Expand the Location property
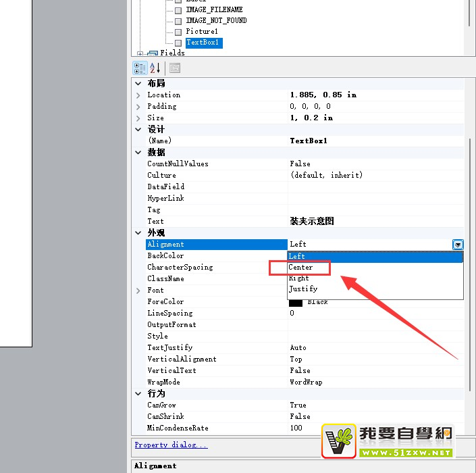Image resolution: width=476 pixels, height=473 pixels. [138, 95]
